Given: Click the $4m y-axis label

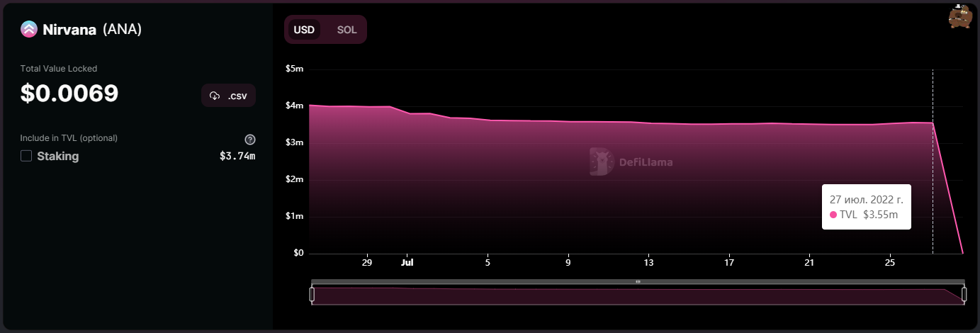Looking at the screenshot, I should click(x=295, y=106).
